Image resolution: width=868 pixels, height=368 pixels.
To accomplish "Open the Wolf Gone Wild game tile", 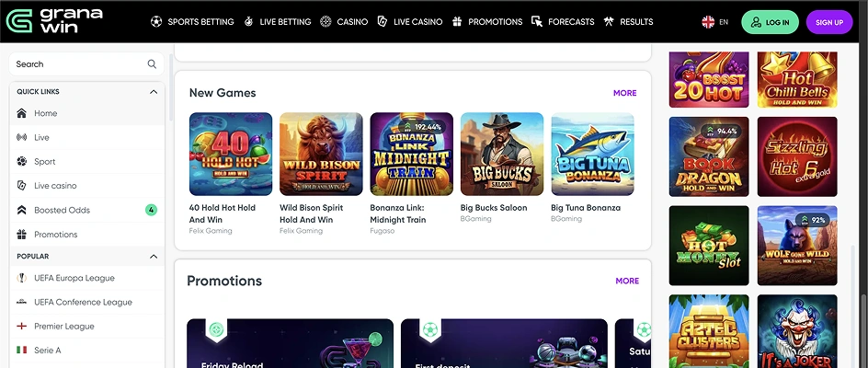I will pyautogui.click(x=797, y=246).
